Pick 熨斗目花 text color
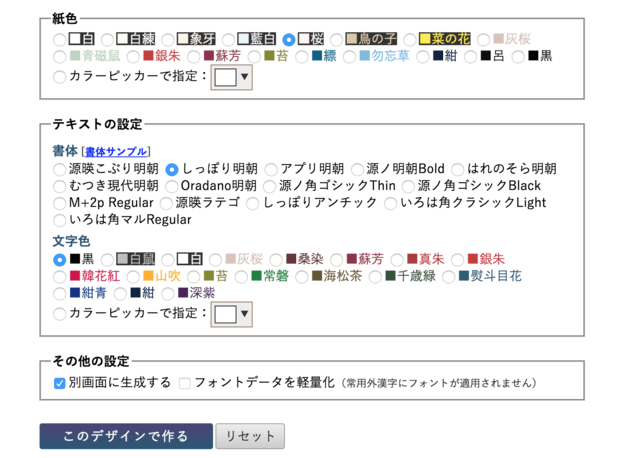640x458 pixels. click(450, 276)
